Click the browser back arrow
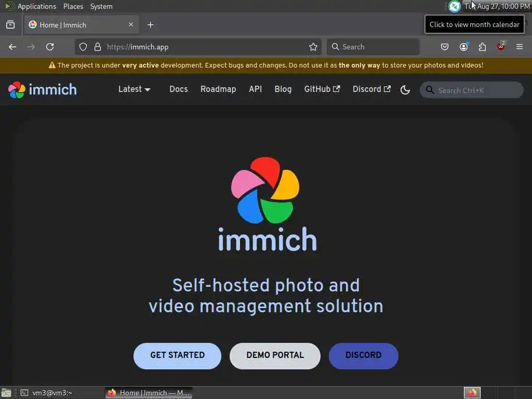 click(12, 47)
